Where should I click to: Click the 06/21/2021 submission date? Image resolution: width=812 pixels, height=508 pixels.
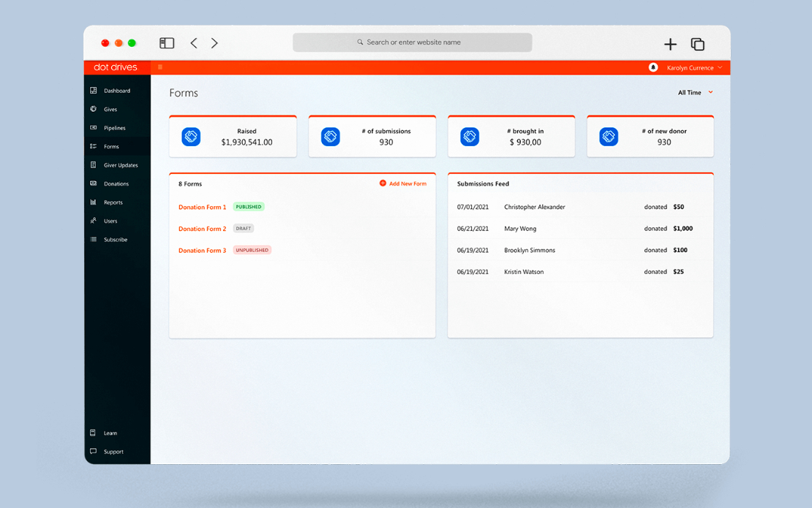tap(473, 229)
